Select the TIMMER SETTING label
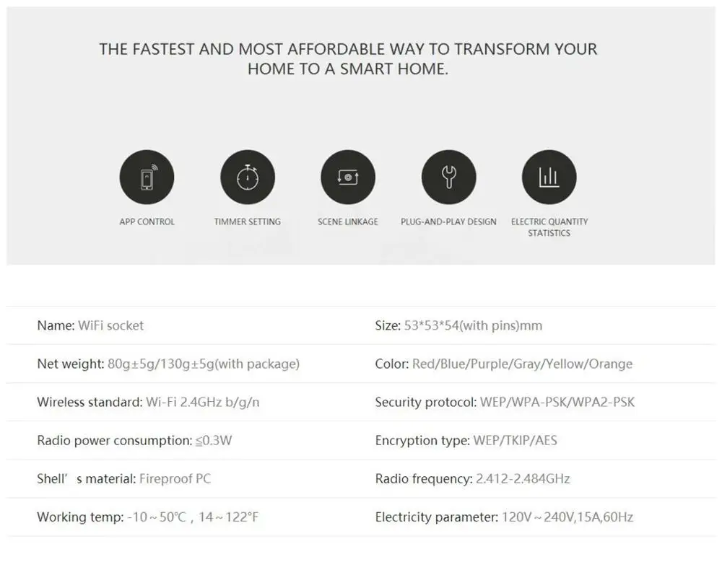This screenshot has width=722, height=588. tap(248, 221)
